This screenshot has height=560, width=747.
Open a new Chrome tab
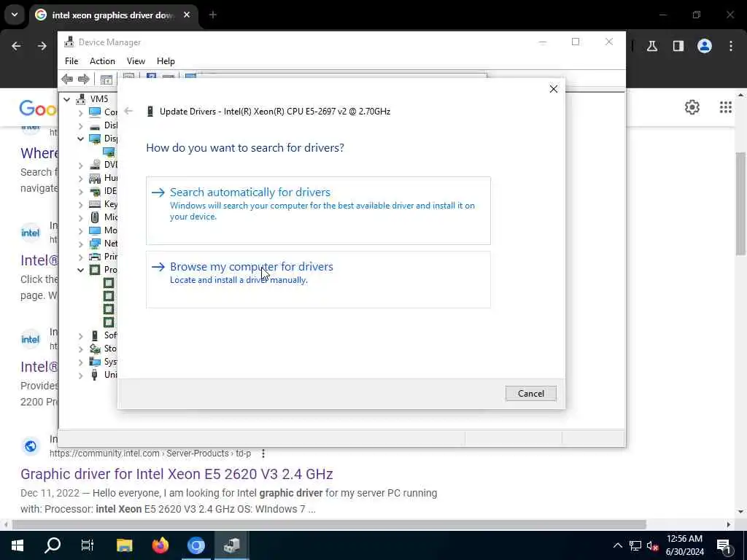213,15
